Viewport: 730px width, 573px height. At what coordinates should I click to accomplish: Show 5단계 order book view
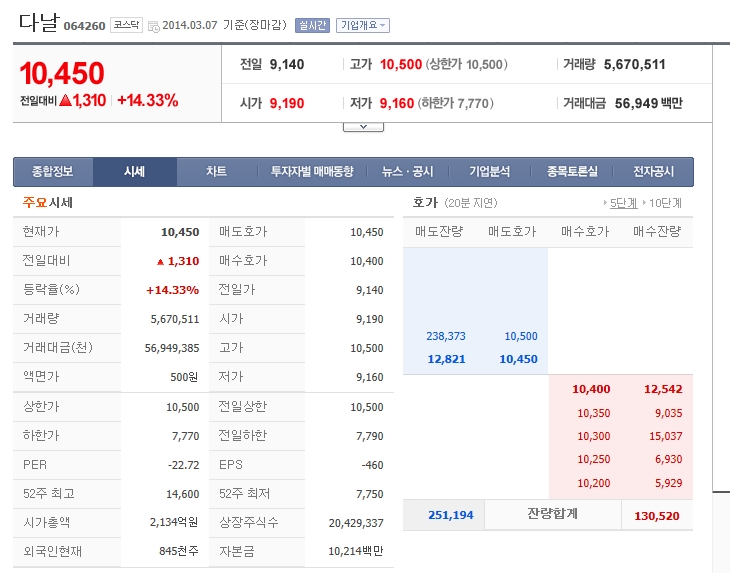tap(623, 203)
